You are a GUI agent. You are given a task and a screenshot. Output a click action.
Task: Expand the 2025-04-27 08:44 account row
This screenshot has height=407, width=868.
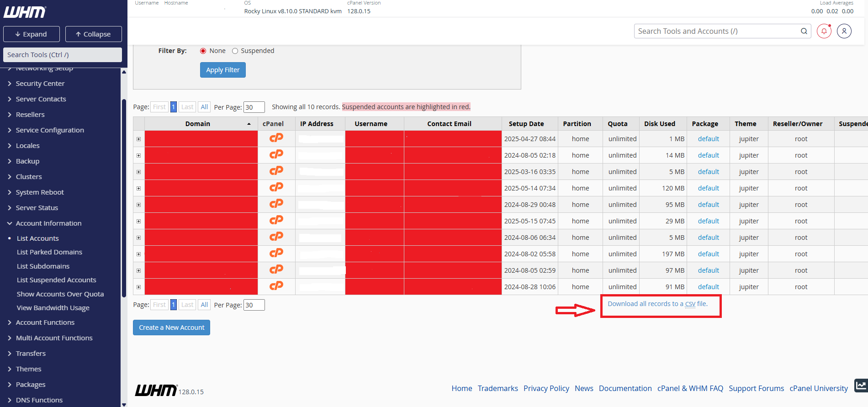point(138,139)
